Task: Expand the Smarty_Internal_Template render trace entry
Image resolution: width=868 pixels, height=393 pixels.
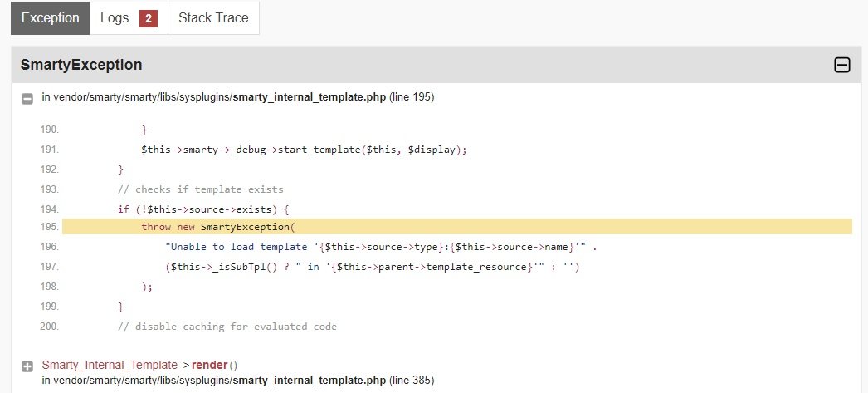Action: coord(27,366)
